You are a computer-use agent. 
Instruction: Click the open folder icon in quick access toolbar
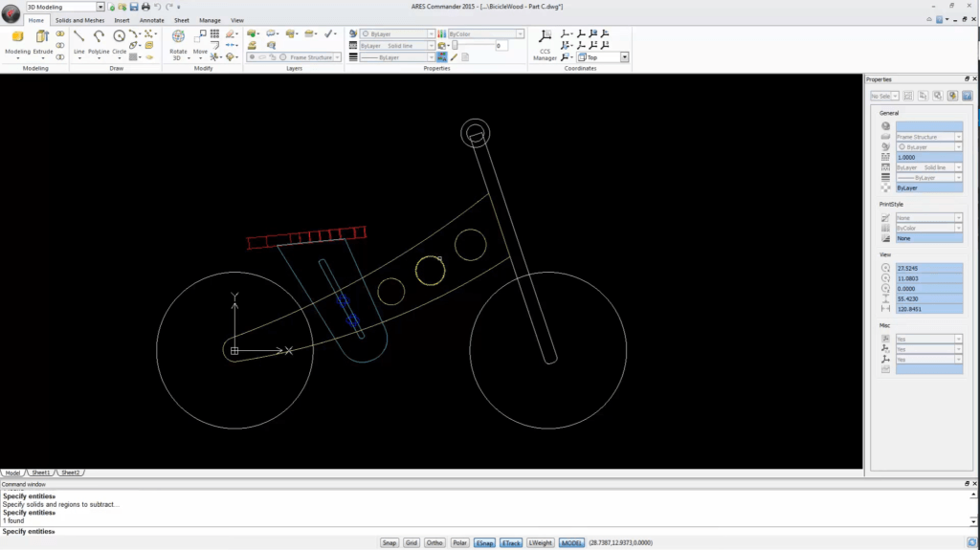click(122, 7)
